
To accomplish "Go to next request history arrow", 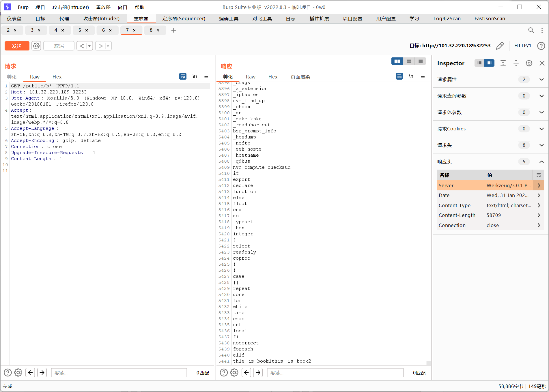I will (100, 46).
